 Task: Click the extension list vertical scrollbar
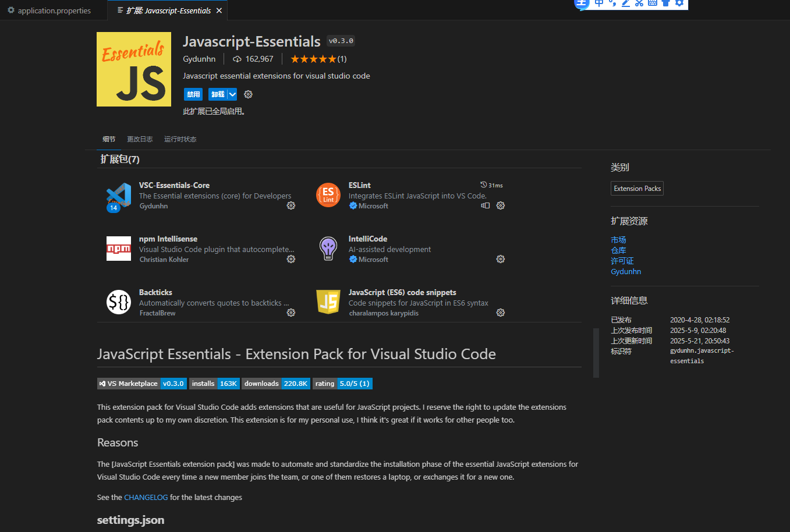596,353
